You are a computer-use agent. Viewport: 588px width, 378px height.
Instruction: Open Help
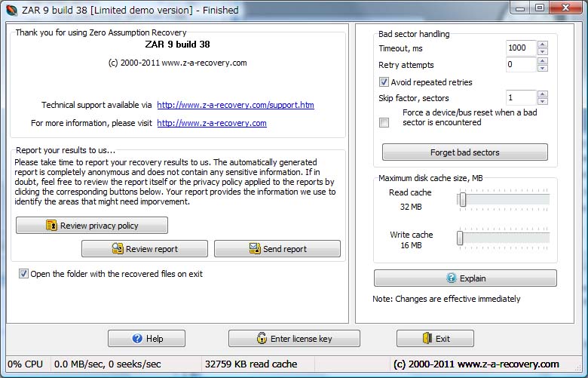pos(147,339)
